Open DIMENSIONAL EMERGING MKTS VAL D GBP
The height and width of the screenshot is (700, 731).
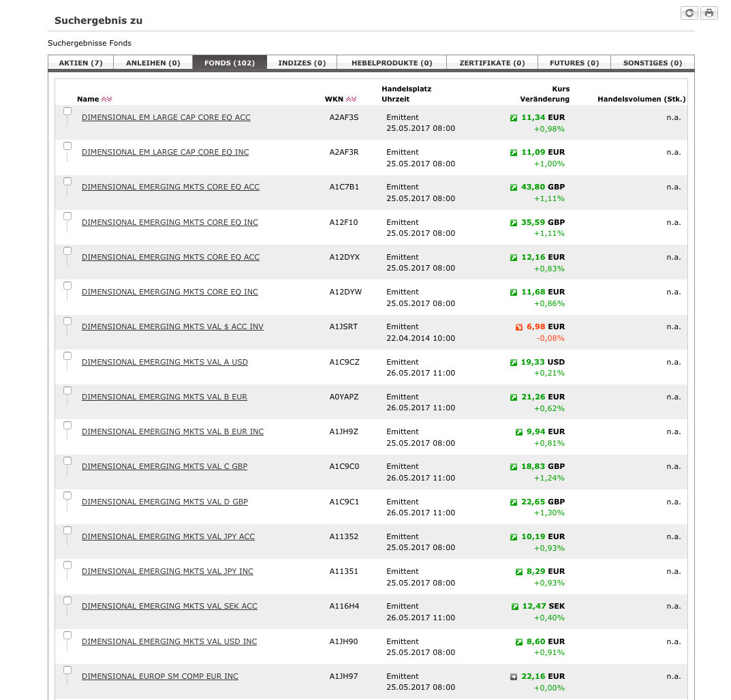coord(165,502)
